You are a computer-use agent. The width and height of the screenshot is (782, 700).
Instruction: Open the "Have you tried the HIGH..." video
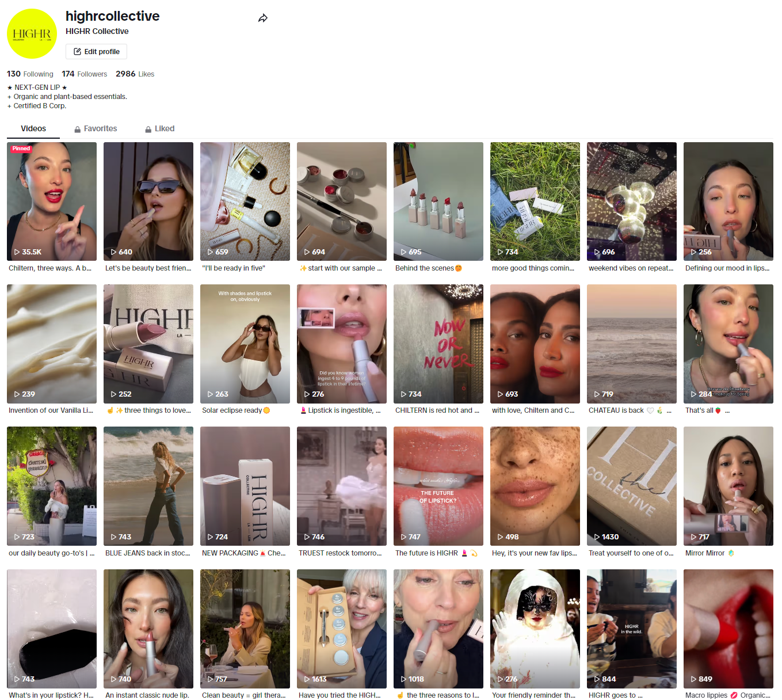[342, 629]
